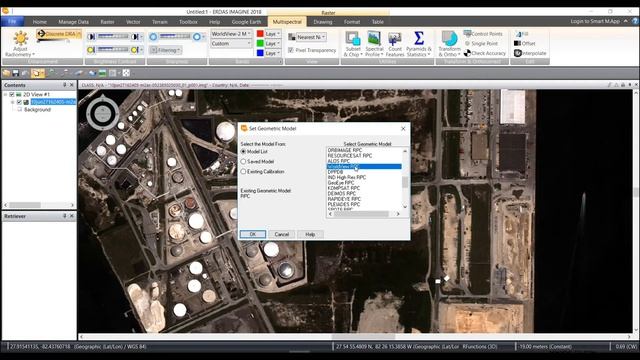
Task: Click the Smart M.App help icon
Action: pos(635,21)
